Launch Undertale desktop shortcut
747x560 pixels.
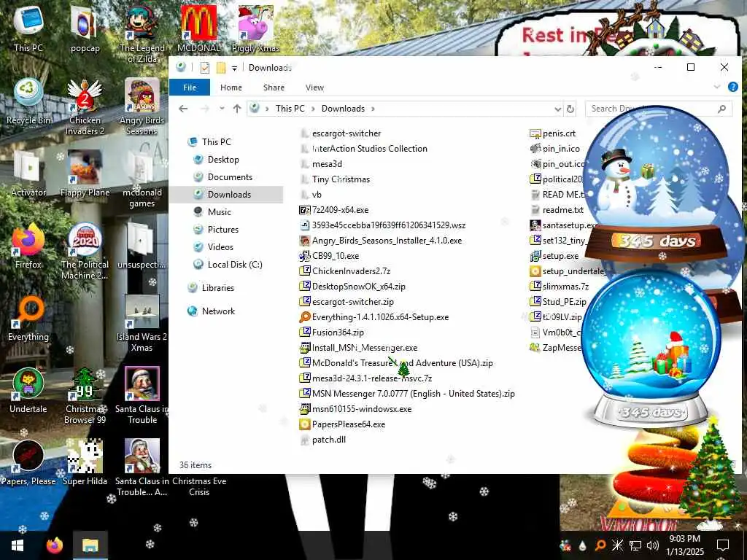pos(28,391)
